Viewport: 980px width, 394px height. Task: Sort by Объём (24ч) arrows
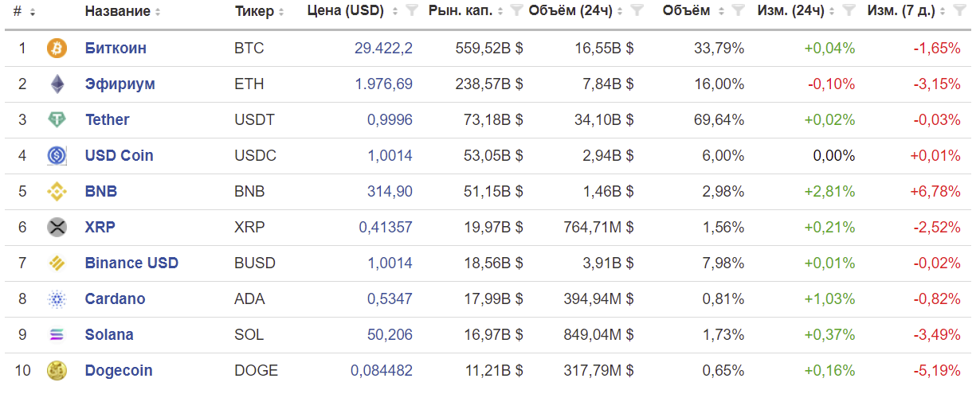621,12
